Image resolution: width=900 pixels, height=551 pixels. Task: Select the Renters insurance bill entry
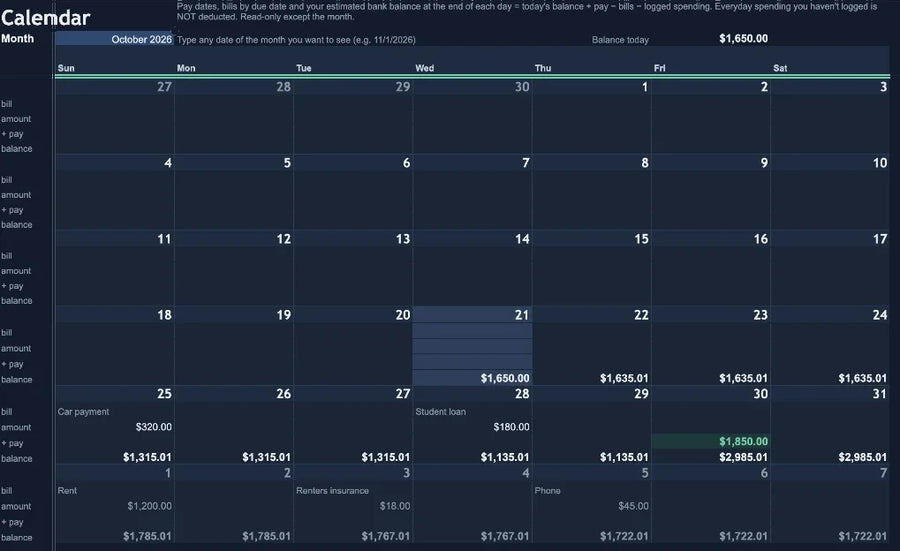point(332,491)
